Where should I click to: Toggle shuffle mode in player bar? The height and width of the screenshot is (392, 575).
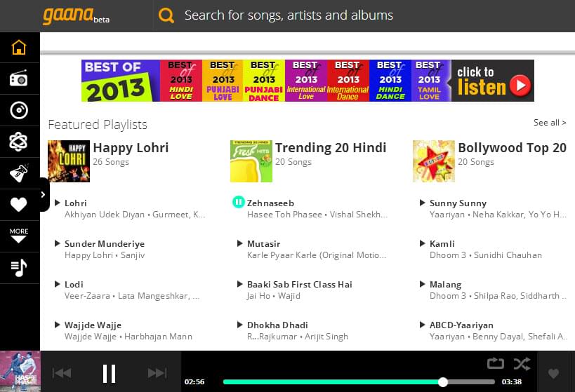click(x=521, y=363)
